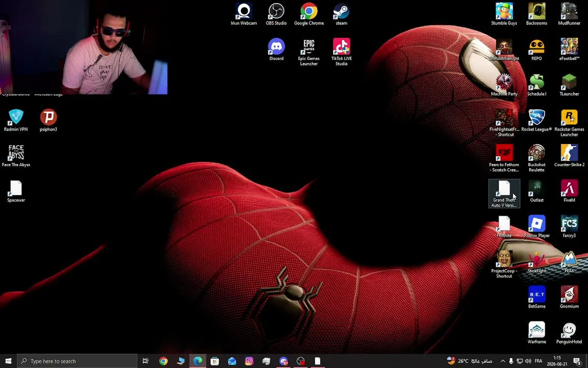Select the Steam desktop shortcut

click(x=341, y=14)
